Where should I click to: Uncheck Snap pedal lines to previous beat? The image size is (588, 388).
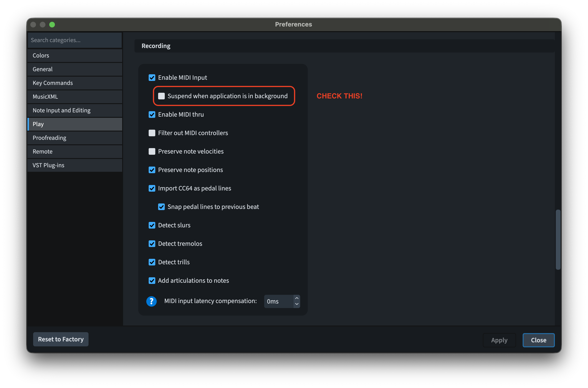161,207
